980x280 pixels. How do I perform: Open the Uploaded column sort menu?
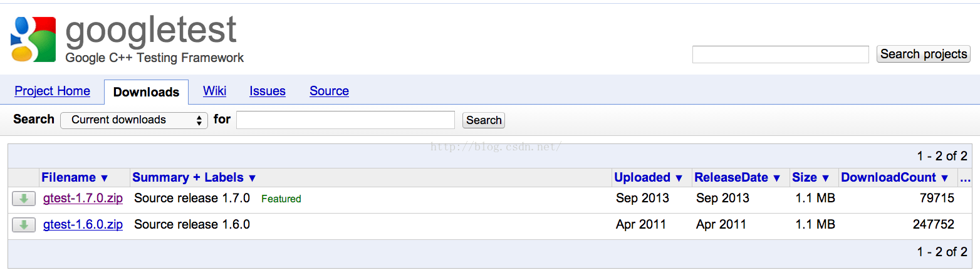(649, 178)
